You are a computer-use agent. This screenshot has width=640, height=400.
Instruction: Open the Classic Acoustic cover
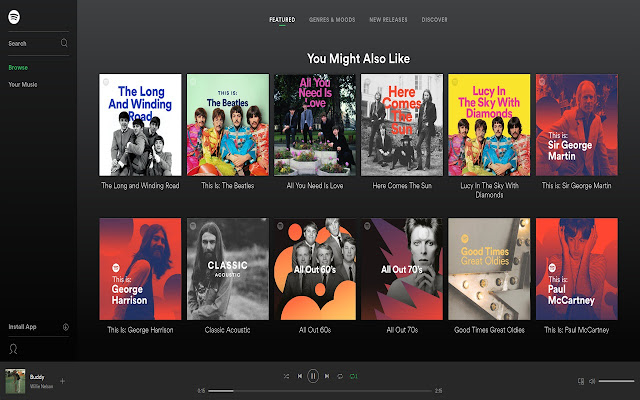[x=228, y=269]
